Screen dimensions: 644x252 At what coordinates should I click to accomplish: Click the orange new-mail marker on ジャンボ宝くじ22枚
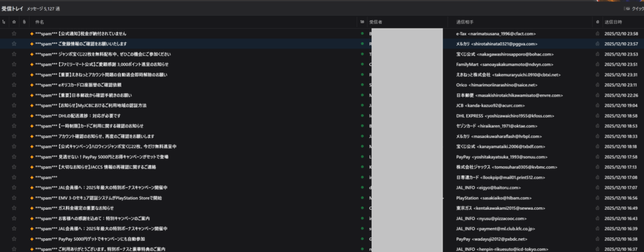point(31,54)
